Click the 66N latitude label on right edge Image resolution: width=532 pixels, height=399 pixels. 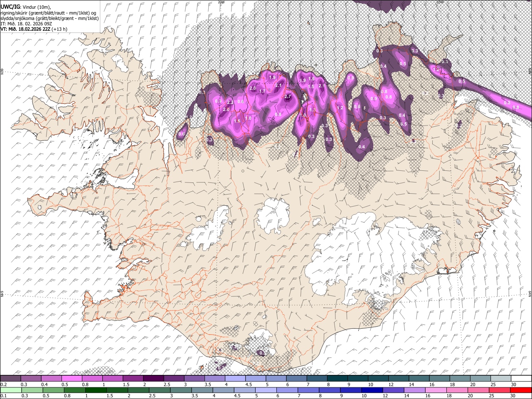coord(530,71)
